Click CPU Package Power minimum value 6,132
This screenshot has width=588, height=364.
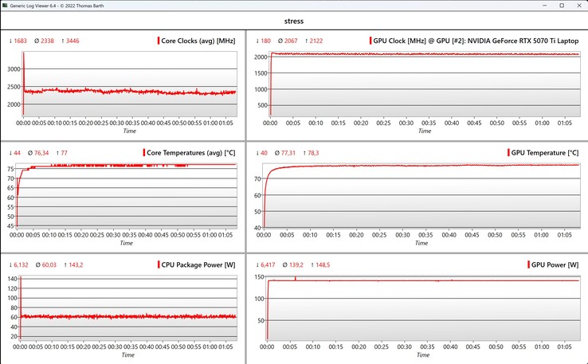click(x=21, y=265)
